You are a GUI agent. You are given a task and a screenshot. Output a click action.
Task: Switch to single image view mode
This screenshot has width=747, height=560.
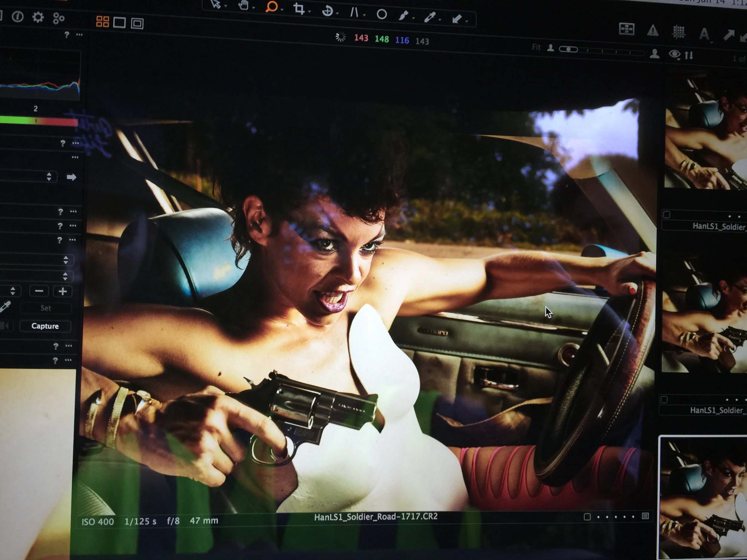coord(120,23)
